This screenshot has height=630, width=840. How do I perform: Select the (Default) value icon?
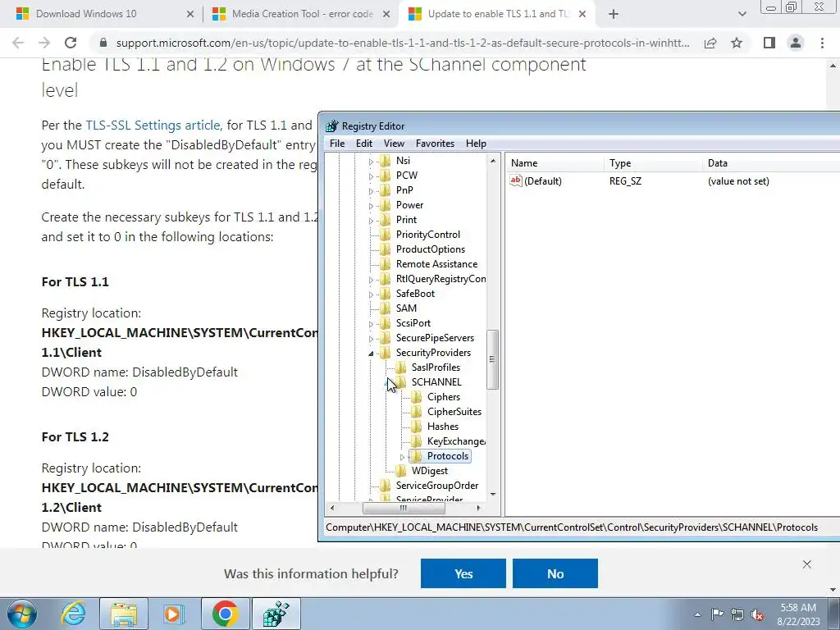tap(516, 180)
